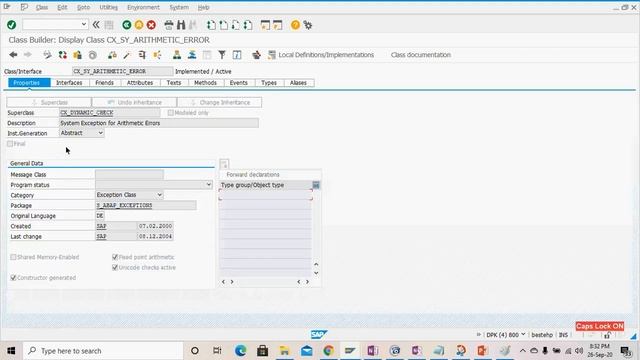Click the forward declarations table settings icon

(316, 185)
